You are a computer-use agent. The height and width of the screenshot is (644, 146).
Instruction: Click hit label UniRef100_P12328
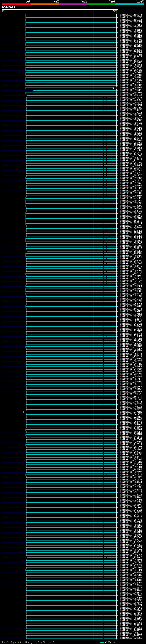click(131, 161)
